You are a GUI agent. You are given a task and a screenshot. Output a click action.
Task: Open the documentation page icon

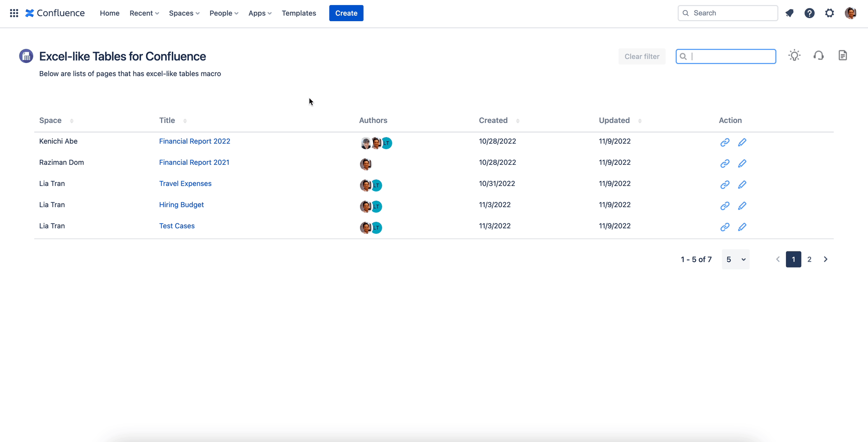[x=842, y=56]
